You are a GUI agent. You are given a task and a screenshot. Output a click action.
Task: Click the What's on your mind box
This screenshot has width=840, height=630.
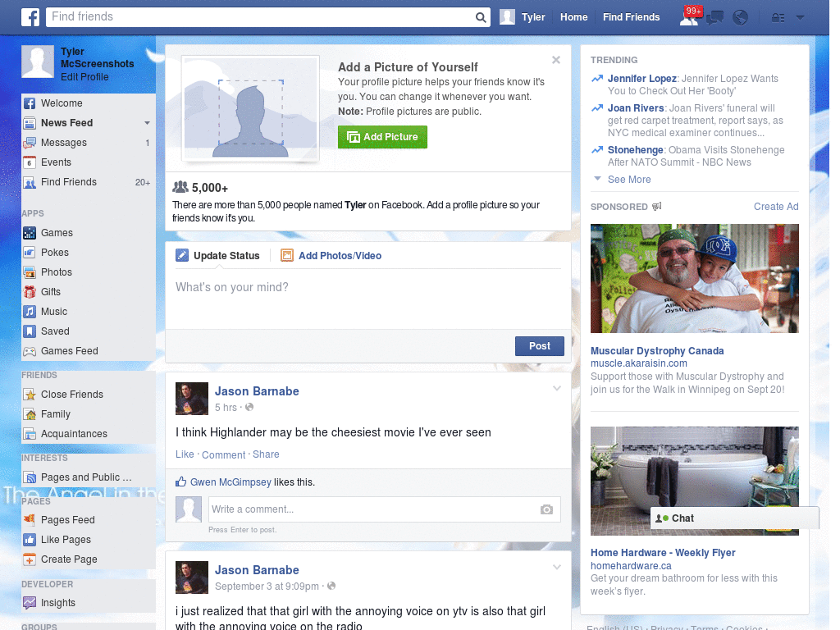click(x=368, y=298)
